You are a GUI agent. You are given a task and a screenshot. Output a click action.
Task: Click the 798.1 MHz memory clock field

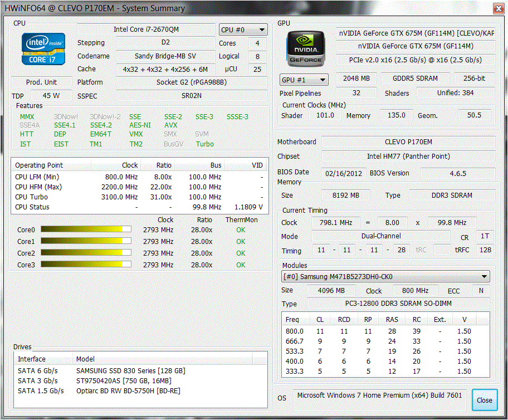tap(336, 223)
